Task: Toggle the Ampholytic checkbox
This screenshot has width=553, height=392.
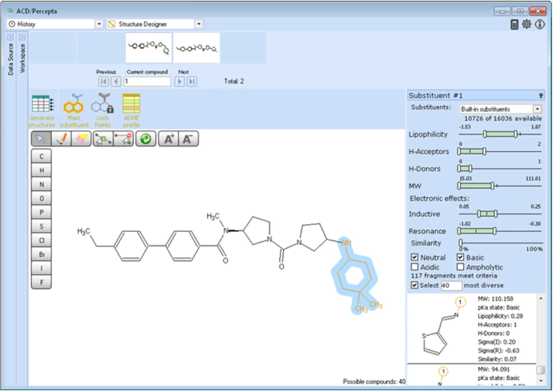Action: 461,267
